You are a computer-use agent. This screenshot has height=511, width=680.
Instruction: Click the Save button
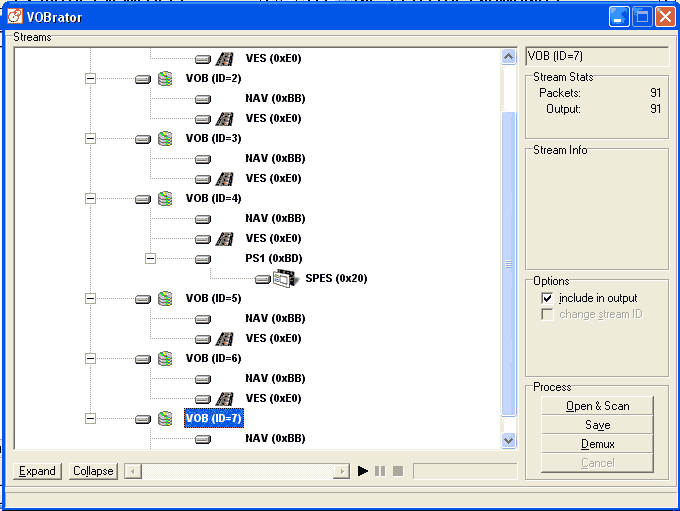[x=597, y=425]
